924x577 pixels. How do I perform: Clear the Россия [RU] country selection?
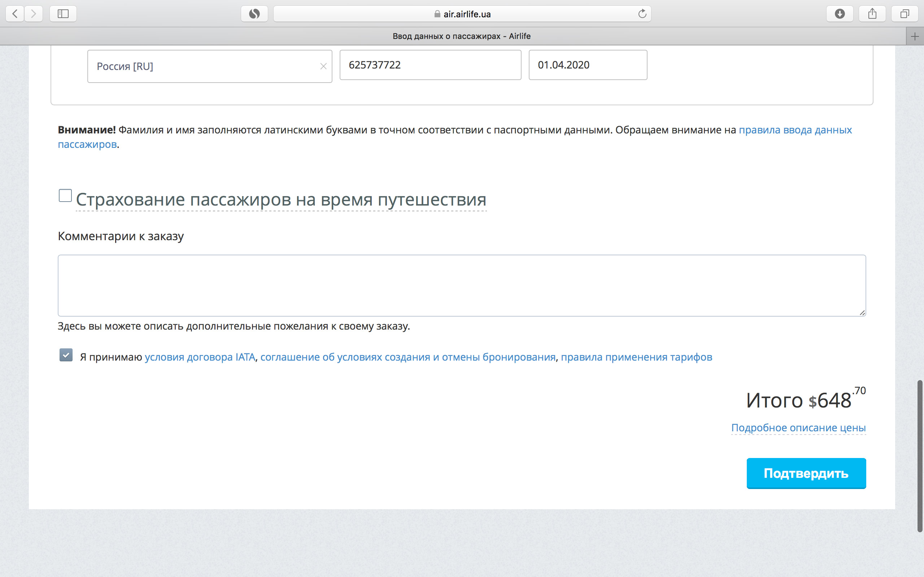click(x=323, y=66)
